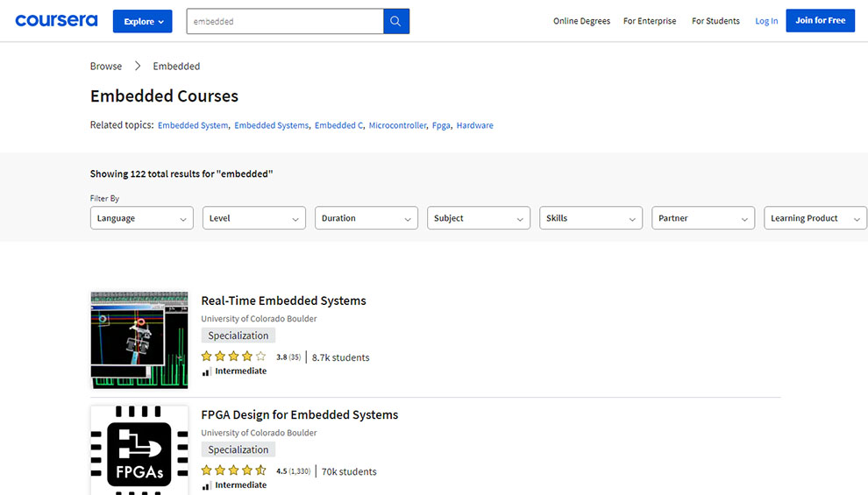The width and height of the screenshot is (868, 495).
Task: Click the breadcrumb chevron after Browse
Action: pyautogui.click(x=138, y=66)
